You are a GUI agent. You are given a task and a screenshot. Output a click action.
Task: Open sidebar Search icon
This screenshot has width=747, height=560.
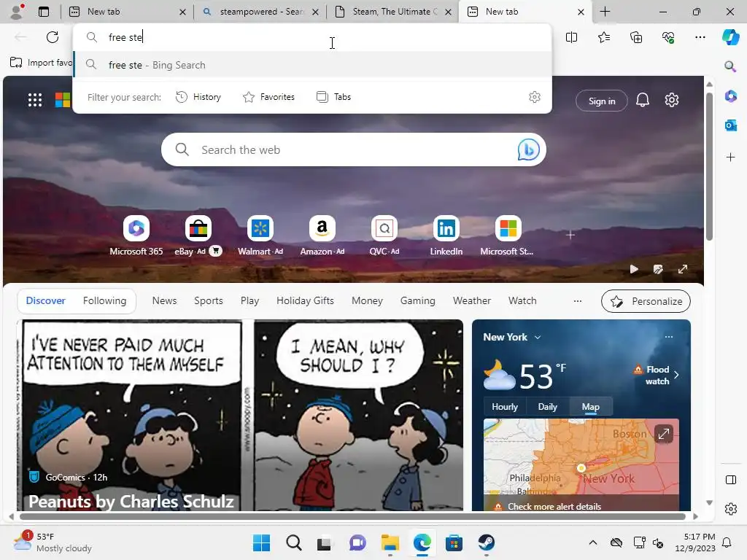click(730, 66)
